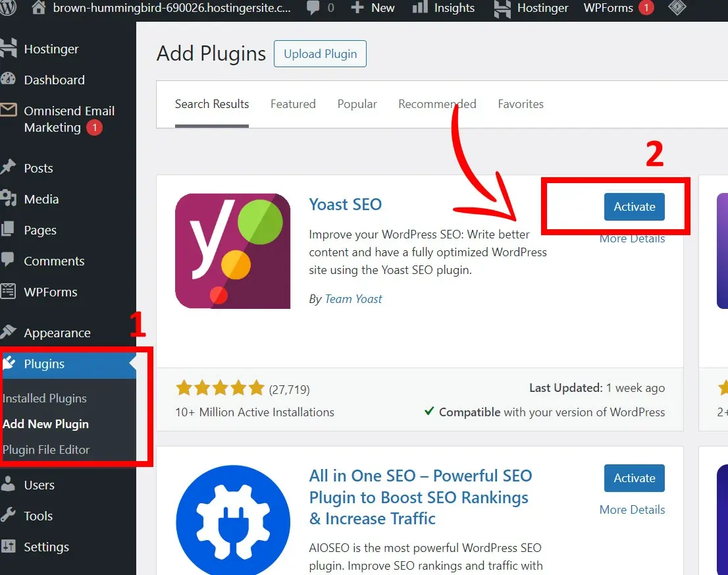Click the WordPress logo in admin bar
This screenshot has width=728, height=575.
(x=7, y=9)
